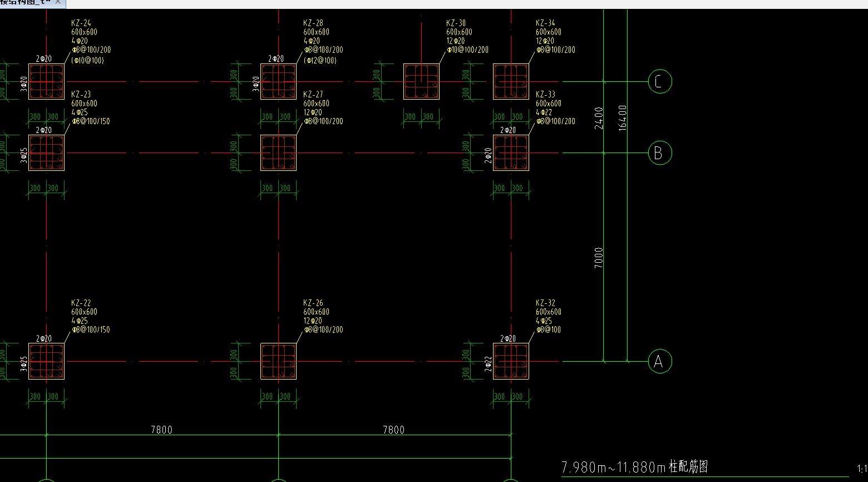Select the KZ-33 column section box

tap(511, 153)
